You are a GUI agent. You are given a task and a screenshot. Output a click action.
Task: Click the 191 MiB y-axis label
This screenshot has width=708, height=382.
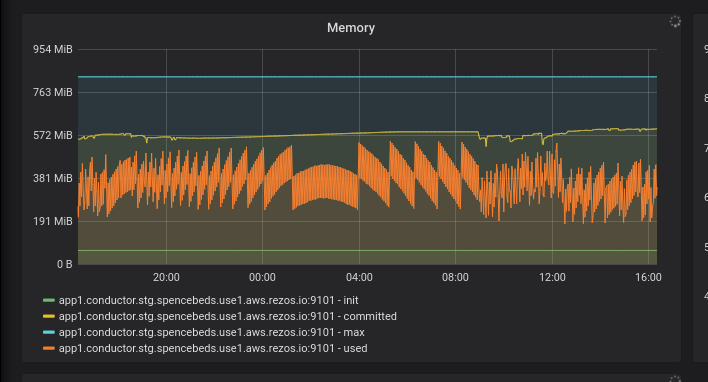click(x=52, y=221)
